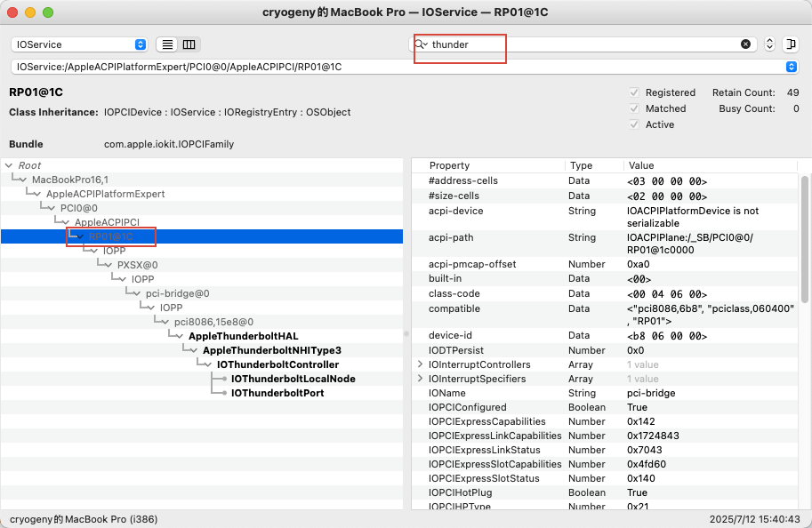This screenshot has width=812, height=528.
Task: Select the IOThunderboltController entry
Action: coord(277,365)
